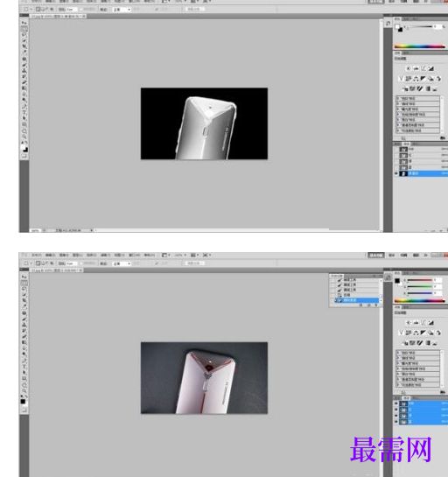Open the 文件 menu in the lower window
The height and width of the screenshot is (477, 448).
coord(36,255)
